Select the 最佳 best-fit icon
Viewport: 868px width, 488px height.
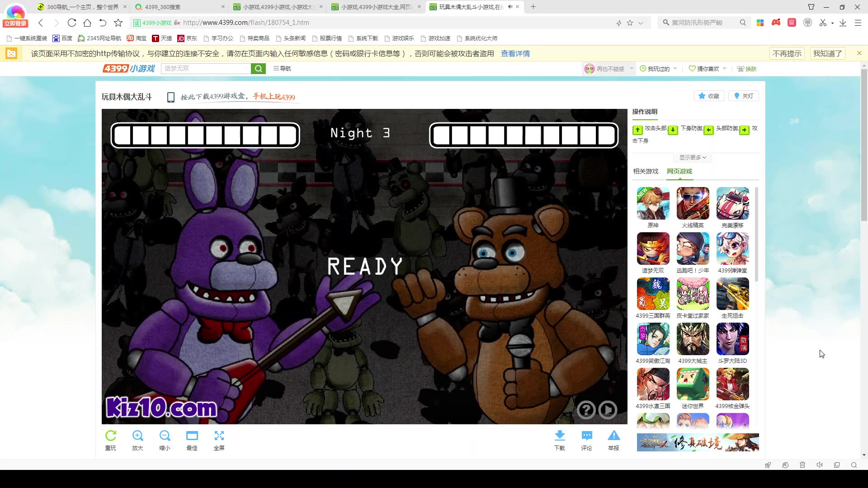click(192, 436)
